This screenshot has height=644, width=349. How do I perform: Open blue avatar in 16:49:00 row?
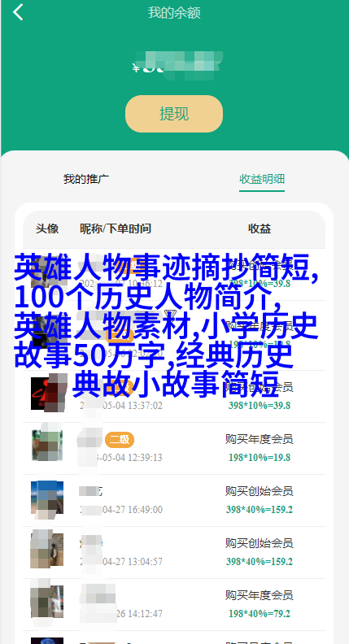tap(47, 498)
